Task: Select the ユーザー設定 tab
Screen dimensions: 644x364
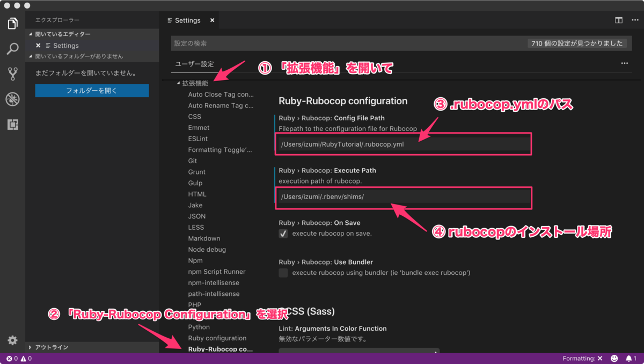Action: [x=194, y=64]
